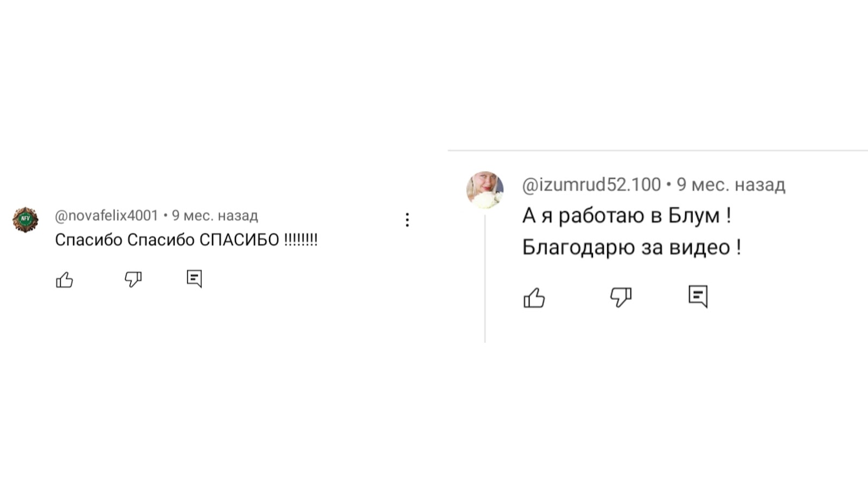Click the exclamation marks ending novafelix4001's comment
Screen dimensions: 868x488
click(x=301, y=240)
